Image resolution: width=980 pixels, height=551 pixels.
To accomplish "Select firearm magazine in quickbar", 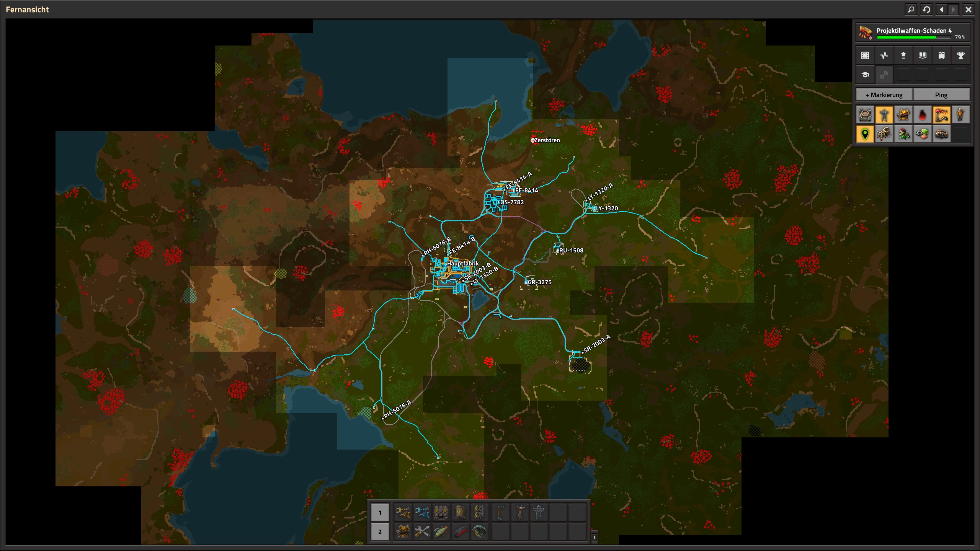I will pos(461,531).
